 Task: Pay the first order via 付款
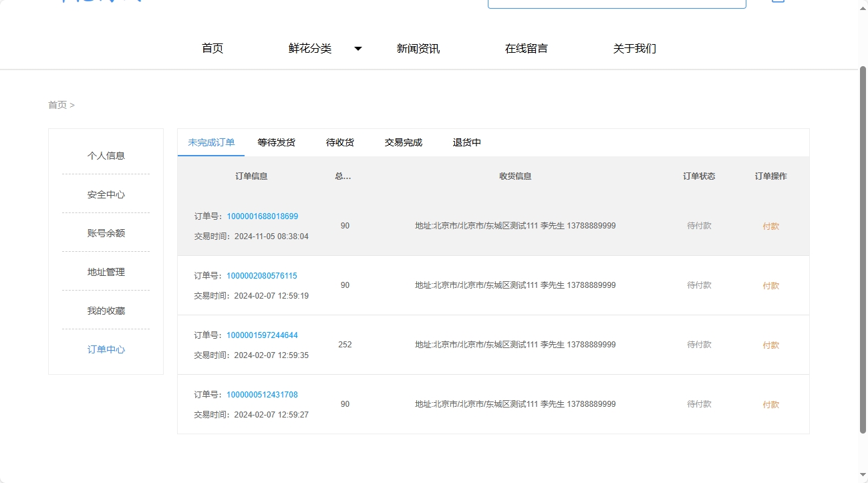[770, 226]
